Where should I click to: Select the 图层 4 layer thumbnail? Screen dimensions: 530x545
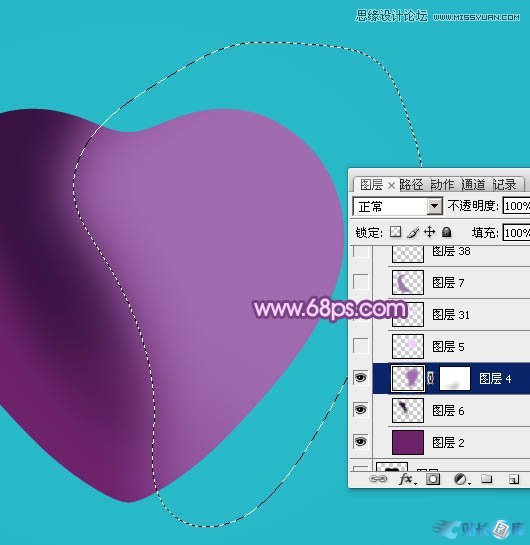pyautogui.click(x=408, y=378)
